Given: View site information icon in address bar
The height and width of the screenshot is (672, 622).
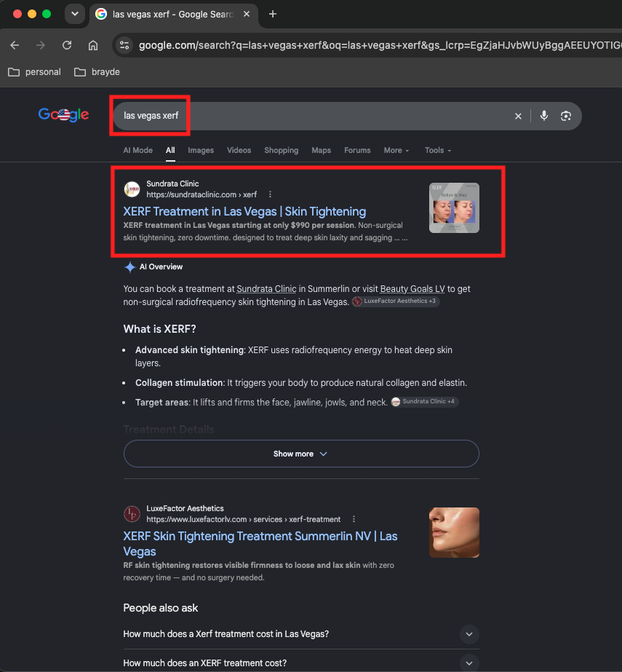Looking at the screenshot, I should tap(124, 45).
